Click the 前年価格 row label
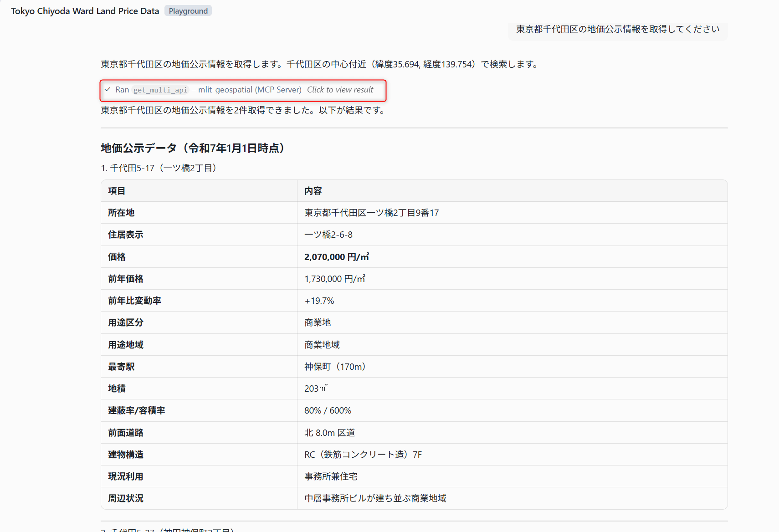The image size is (779, 532). point(126,279)
